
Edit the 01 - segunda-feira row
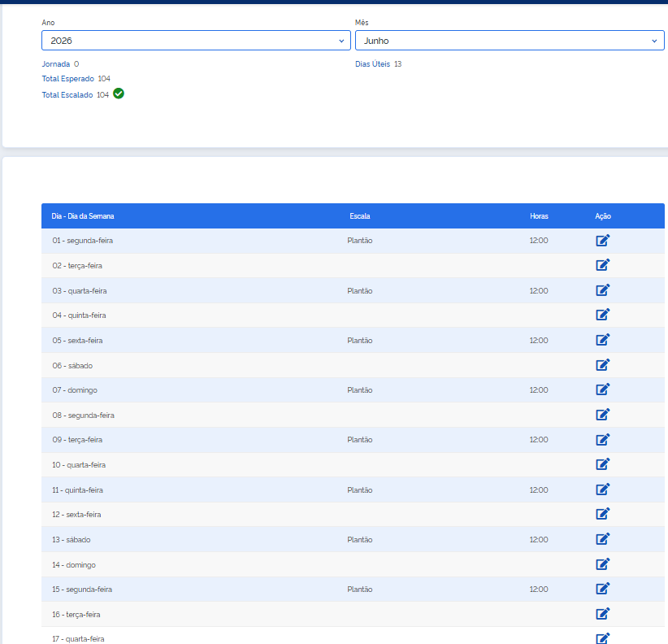(602, 241)
